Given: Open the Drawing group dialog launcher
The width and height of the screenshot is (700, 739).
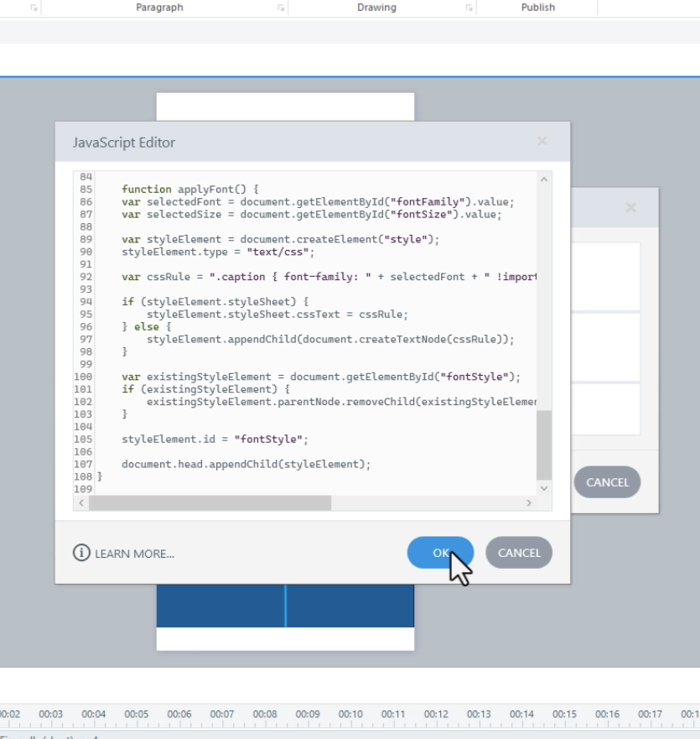Looking at the screenshot, I should (469, 8).
